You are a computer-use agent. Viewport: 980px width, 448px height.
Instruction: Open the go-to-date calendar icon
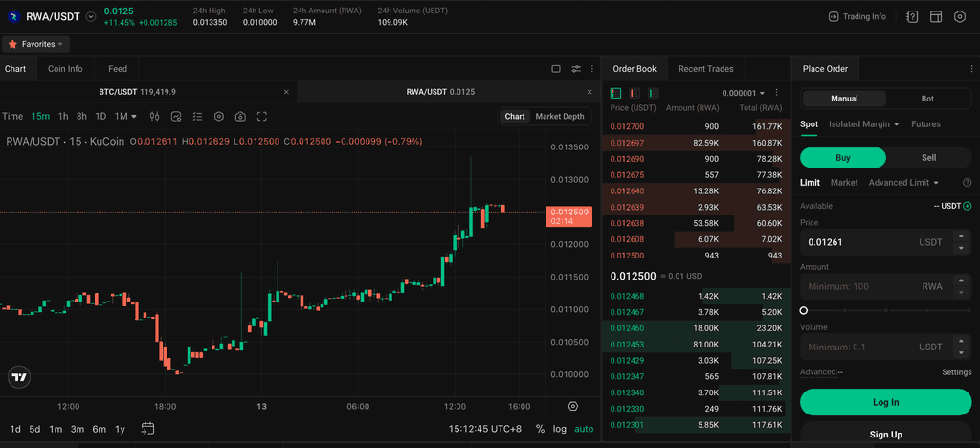tap(147, 429)
